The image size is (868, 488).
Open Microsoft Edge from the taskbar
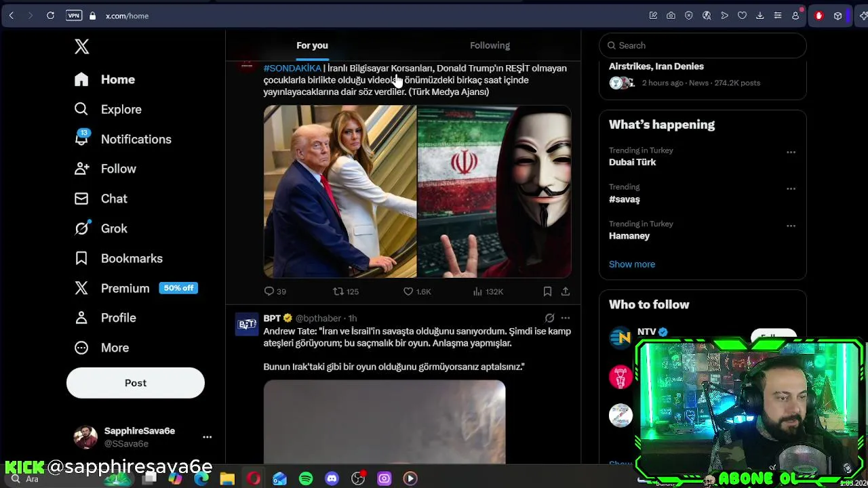(x=201, y=479)
